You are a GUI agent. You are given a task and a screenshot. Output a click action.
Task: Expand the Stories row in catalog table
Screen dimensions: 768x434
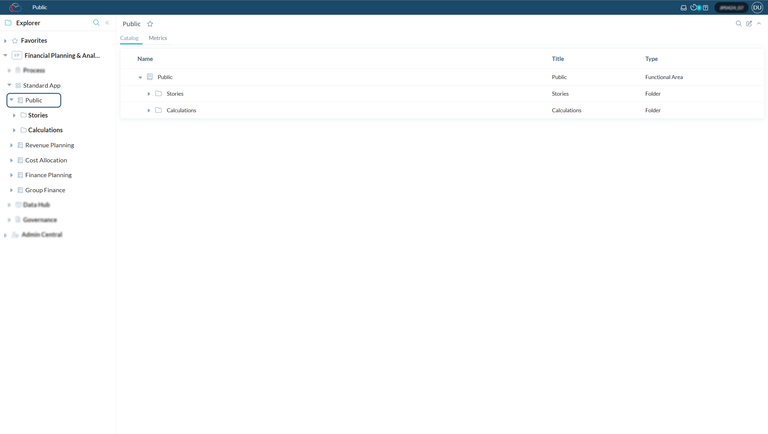click(149, 94)
